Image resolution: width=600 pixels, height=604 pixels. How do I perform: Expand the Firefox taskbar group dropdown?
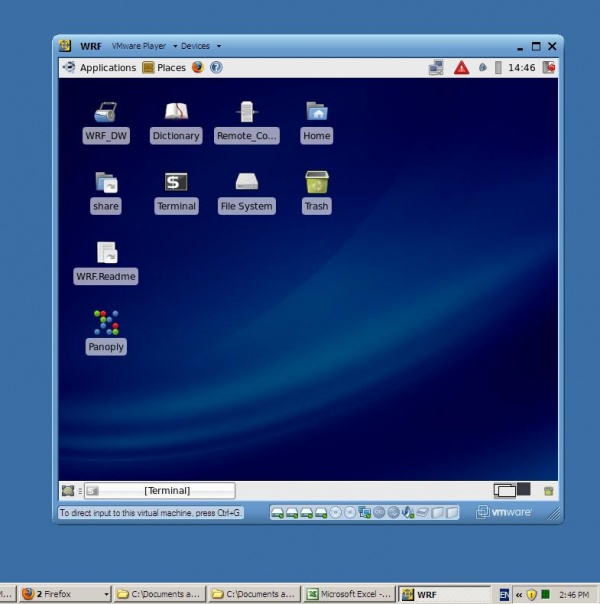(106, 594)
